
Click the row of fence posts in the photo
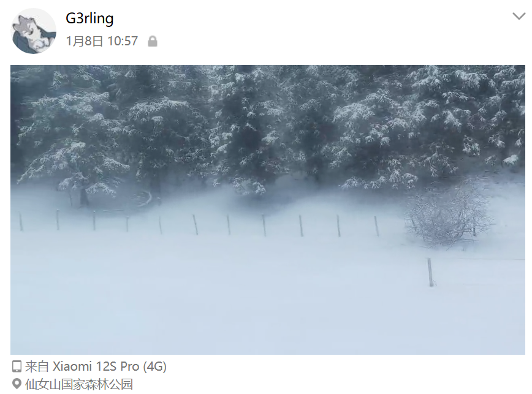click(x=199, y=223)
